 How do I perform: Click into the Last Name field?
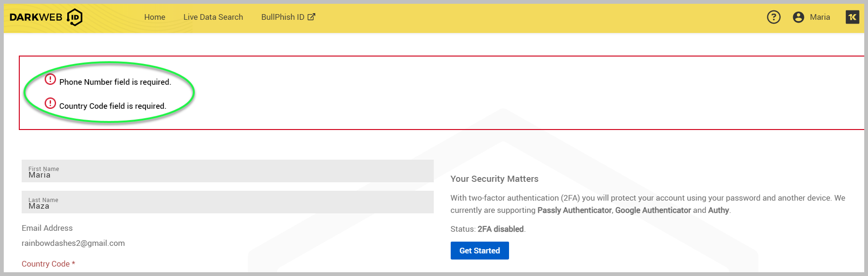227,203
